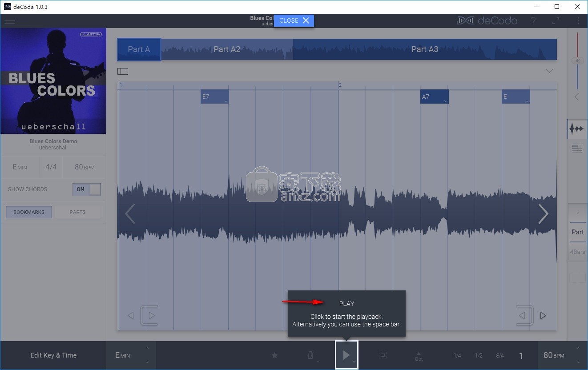Adjust the volume slider knob
The height and width of the screenshot is (370, 588).
pyautogui.click(x=577, y=61)
